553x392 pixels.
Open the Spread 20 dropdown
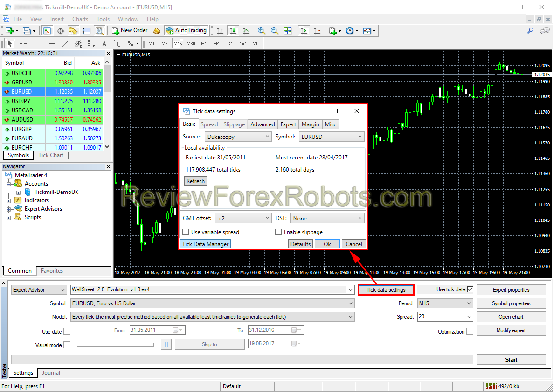click(x=445, y=316)
